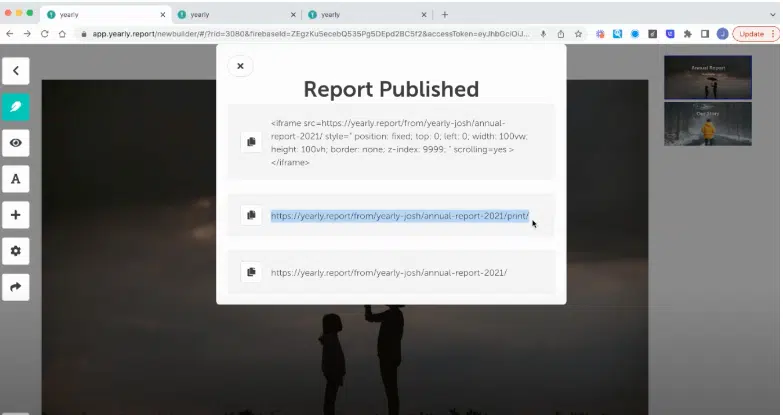Open the text tool marked A
The width and height of the screenshot is (783, 415).
[x=16, y=179]
